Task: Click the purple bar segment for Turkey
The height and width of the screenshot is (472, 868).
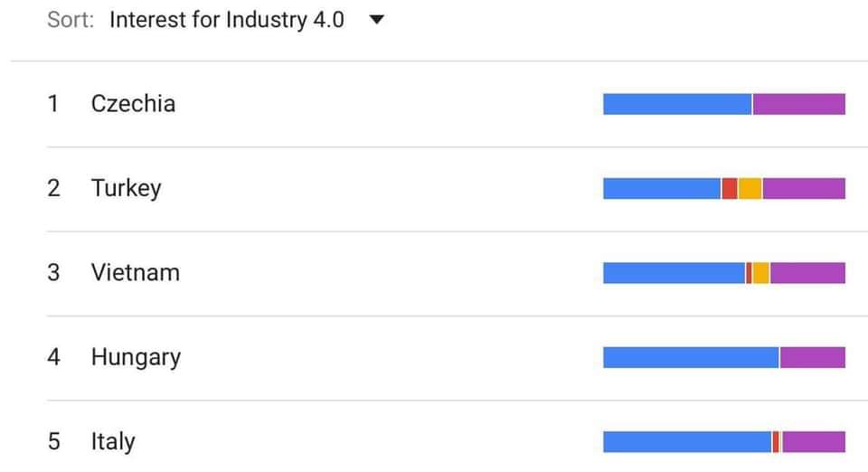Action: click(x=805, y=189)
